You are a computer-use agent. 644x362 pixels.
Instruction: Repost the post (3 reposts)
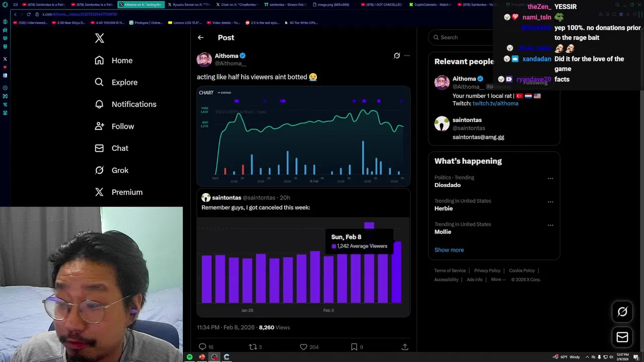pos(256,347)
